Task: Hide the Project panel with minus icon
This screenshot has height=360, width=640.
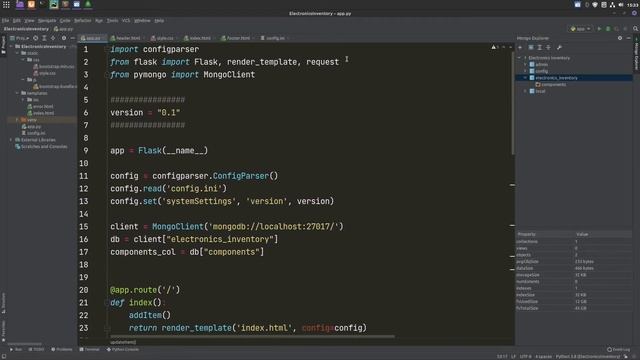Action: point(73,38)
